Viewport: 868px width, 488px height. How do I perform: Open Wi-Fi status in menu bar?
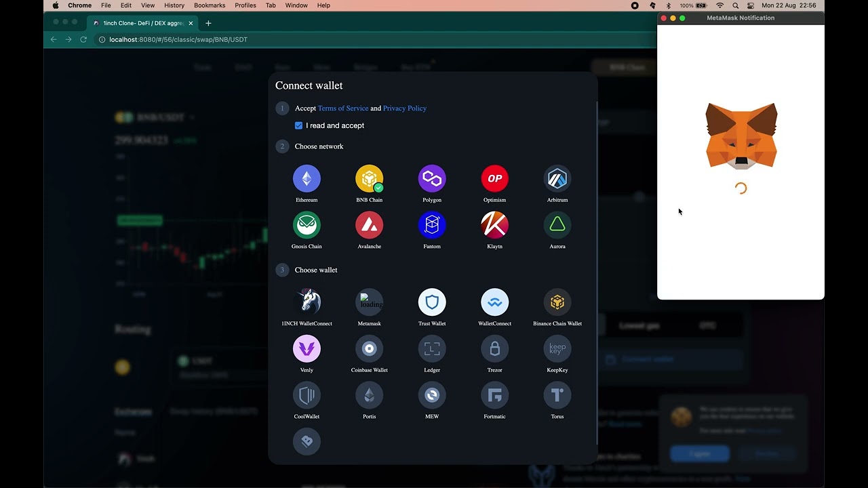[720, 5]
